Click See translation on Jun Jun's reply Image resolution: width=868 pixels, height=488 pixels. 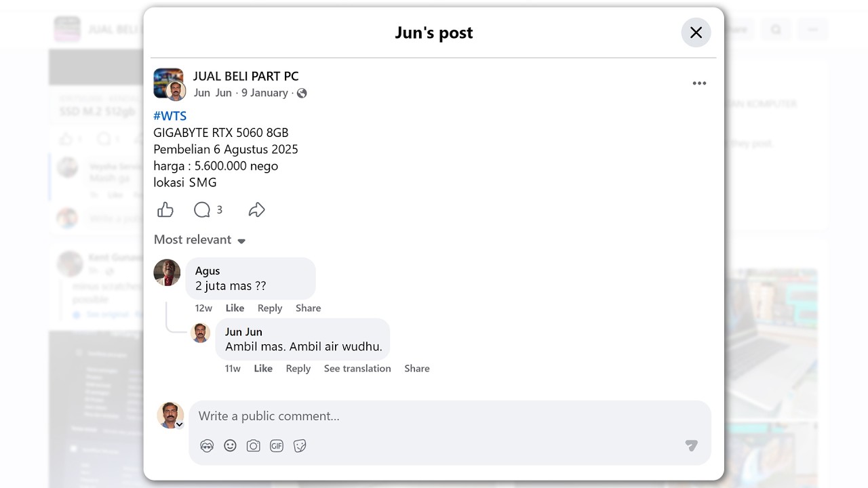357,369
